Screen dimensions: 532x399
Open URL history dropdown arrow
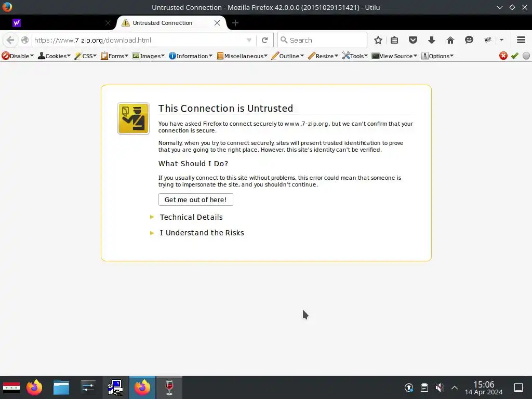[249, 40]
